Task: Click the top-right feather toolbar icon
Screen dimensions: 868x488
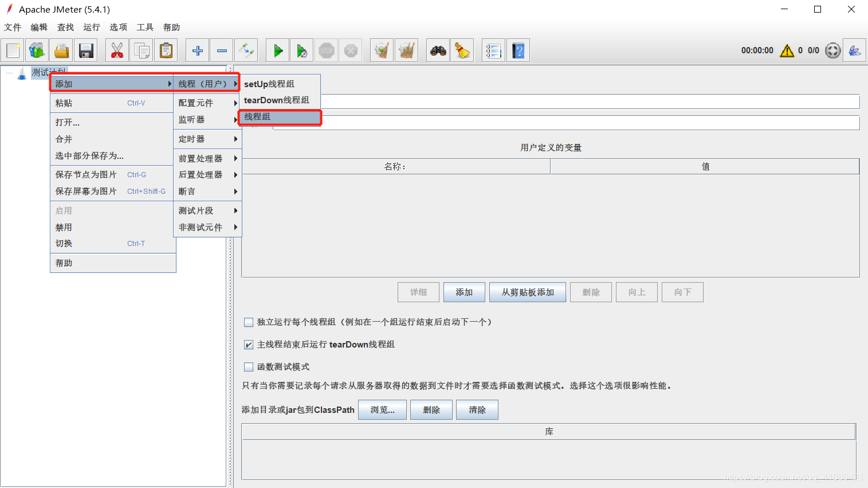Action: pos(855,50)
